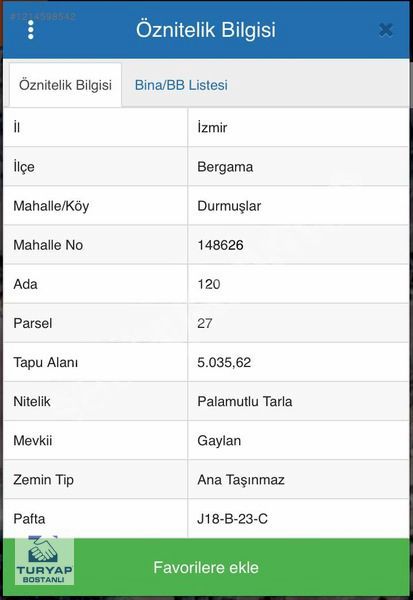The width and height of the screenshot is (413, 600).
Task: Click the Favorilere ekle button
Action: (206, 567)
